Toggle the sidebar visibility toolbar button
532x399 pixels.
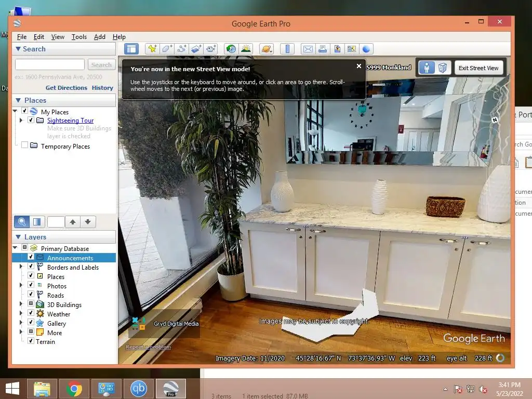pyautogui.click(x=131, y=49)
